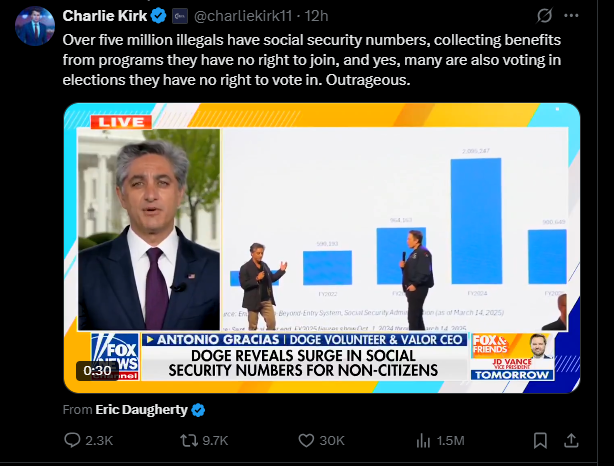Open Eric Daugherty's profile link
614x466 pixels.
point(140,409)
